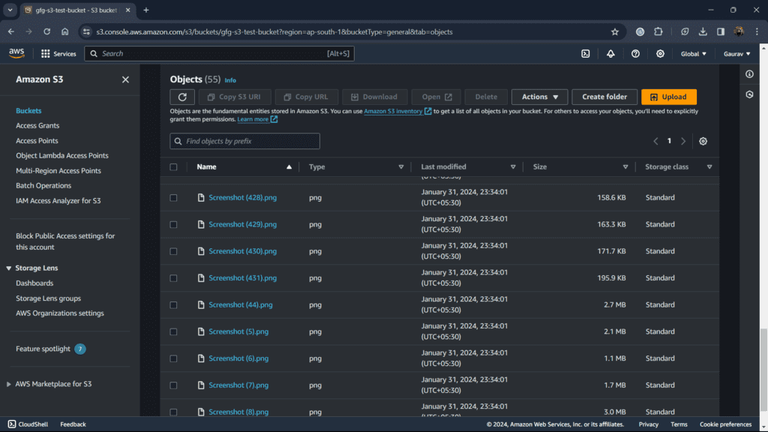Screen dimensions: 768x432
Task: Check the box for Screenshot (7).png
Action: [x=173, y=385]
